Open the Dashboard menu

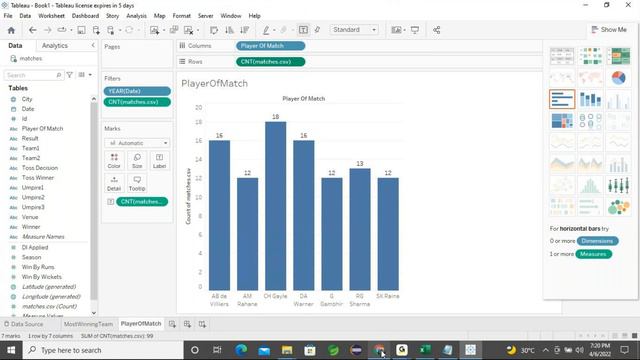click(x=85, y=16)
